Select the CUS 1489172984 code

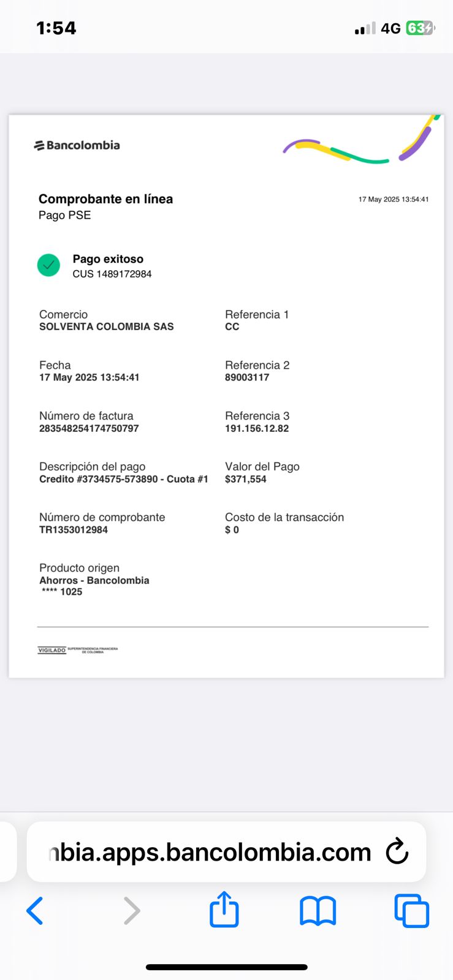click(112, 274)
